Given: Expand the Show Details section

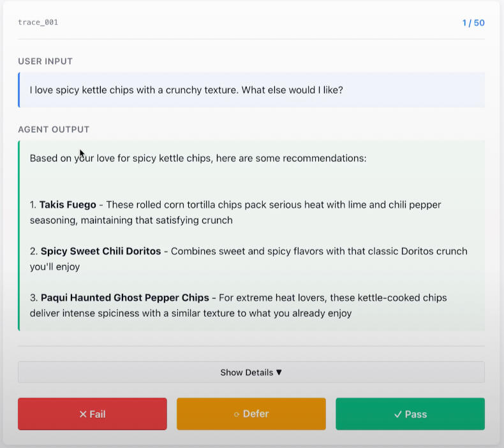Looking at the screenshot, I should pos(251,372).
